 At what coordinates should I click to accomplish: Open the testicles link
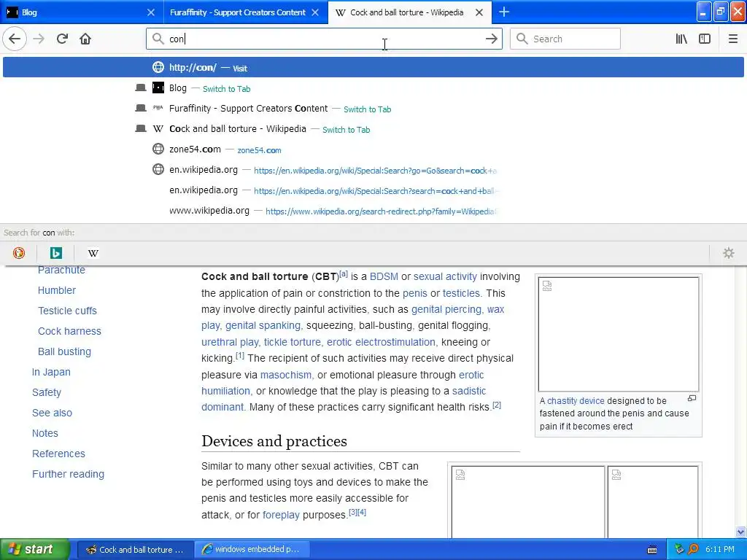point(462,293)
